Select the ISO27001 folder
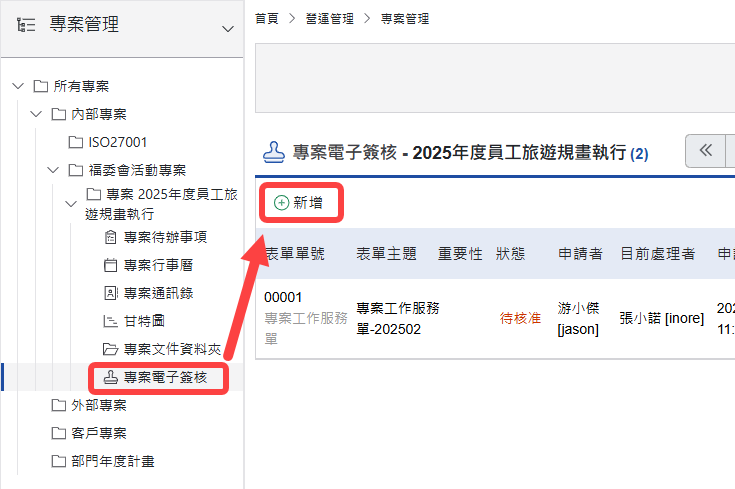This screenshot has height=489, width=735. [112, 142]
